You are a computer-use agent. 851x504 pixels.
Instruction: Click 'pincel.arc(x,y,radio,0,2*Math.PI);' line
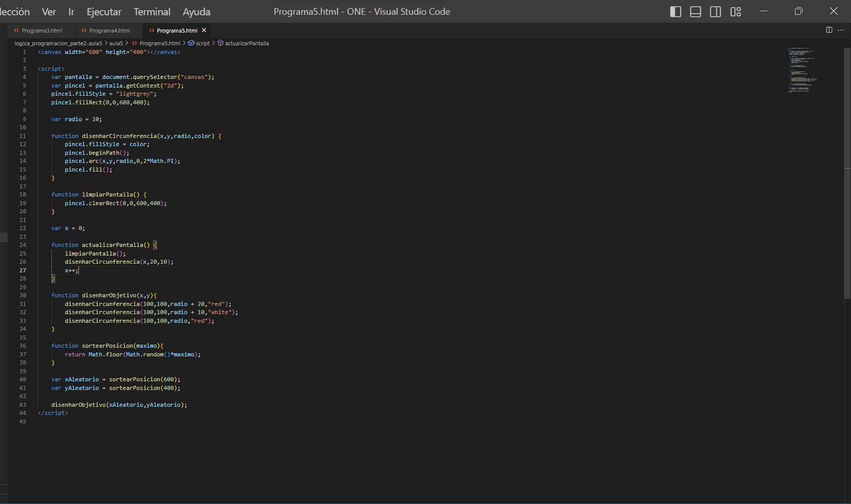(x=122, y=161)
